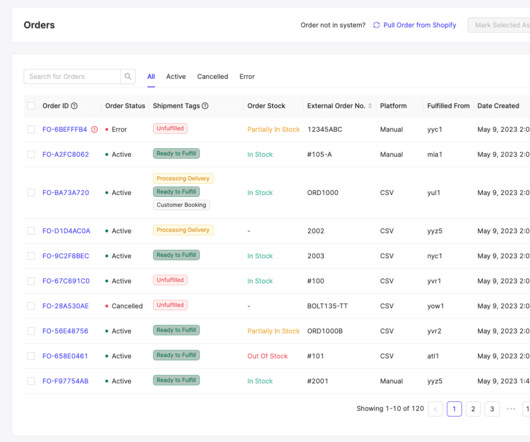Open the Cancelled orders tab
The height and width of the screenshot is (442, 530).
coord(212,77)
